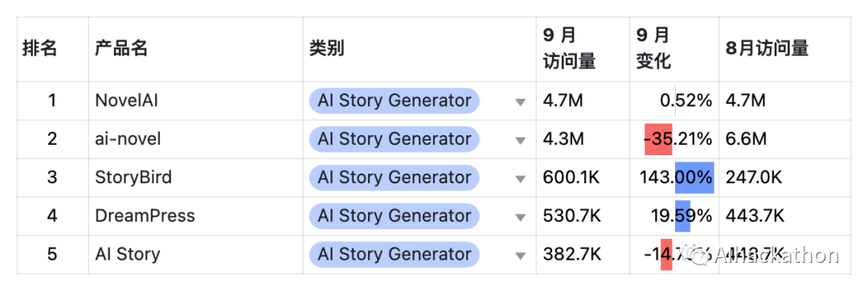Open the category dropdown arrow in the ai-novel row

(x=520, y=141)
